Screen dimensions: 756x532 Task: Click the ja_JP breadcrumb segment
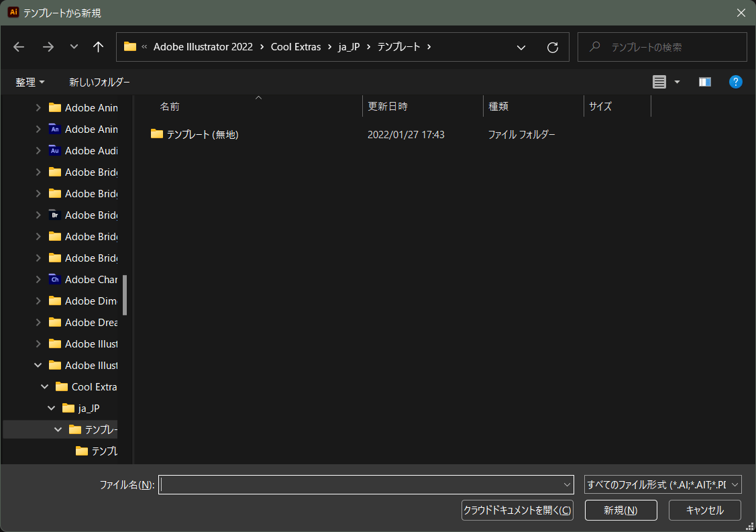349,47
